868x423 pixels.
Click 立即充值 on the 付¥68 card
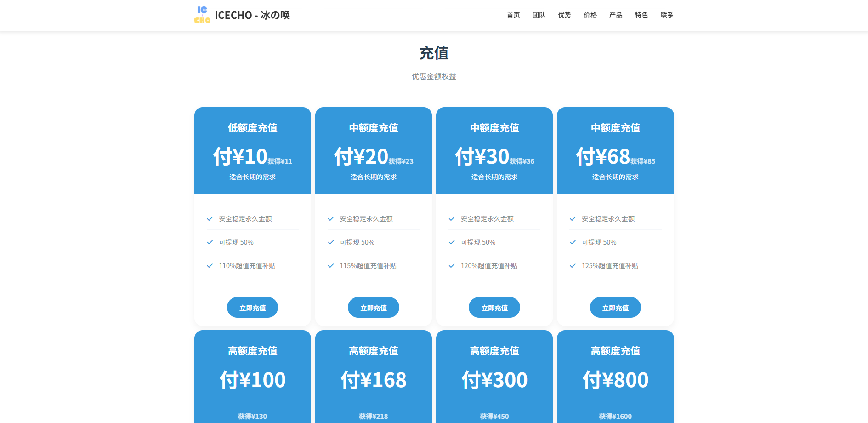615,307
